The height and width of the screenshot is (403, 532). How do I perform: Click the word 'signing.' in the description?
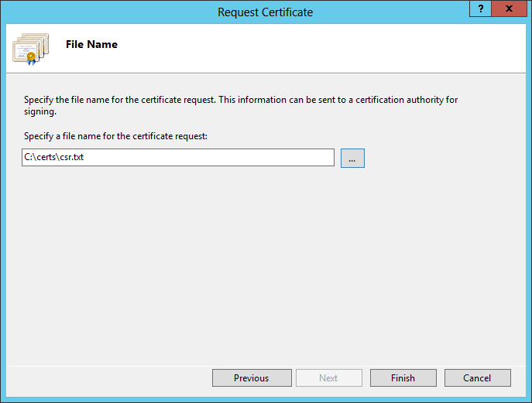[39, 111]
